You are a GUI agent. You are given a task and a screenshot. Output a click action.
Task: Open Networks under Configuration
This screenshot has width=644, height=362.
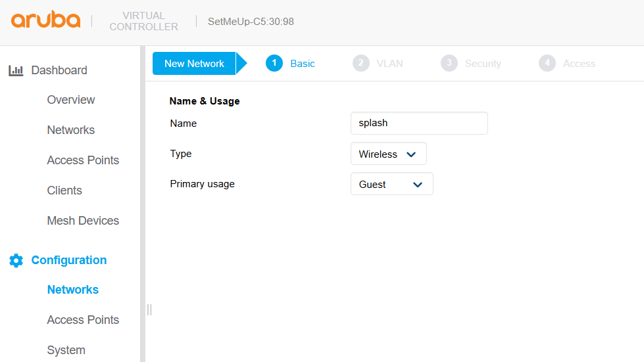(73, 290)
